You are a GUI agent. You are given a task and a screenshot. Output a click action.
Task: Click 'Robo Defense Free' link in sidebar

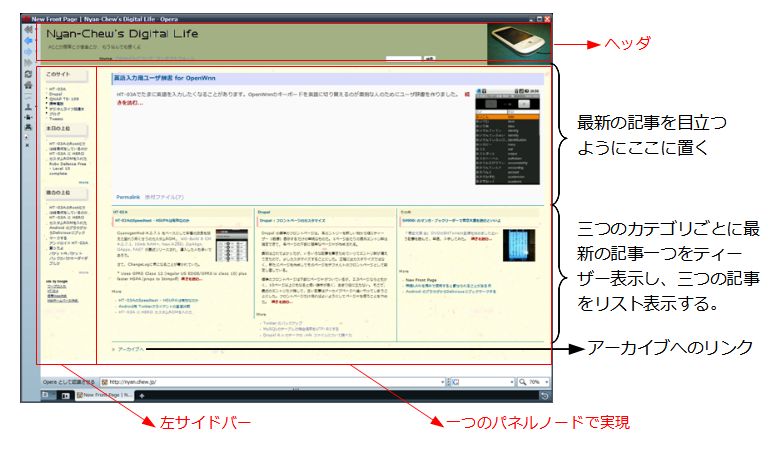68,163
